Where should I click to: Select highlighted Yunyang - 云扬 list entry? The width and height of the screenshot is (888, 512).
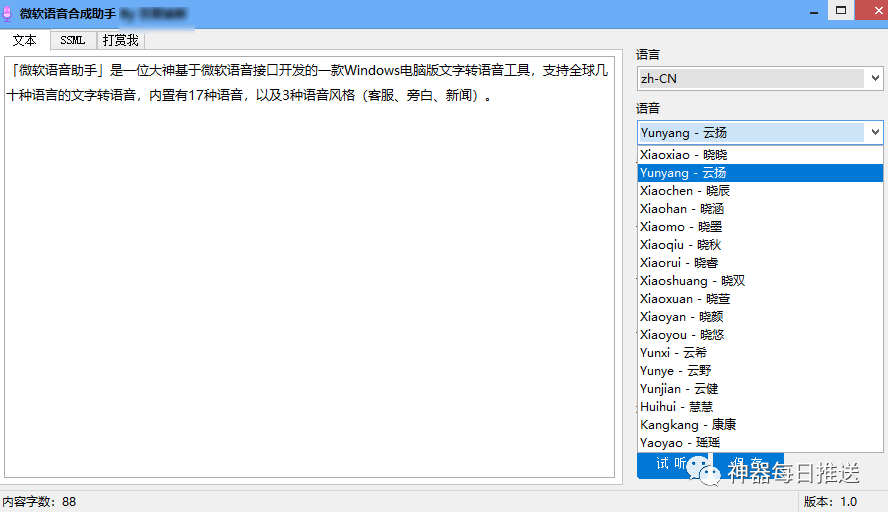tap(760, 173)
